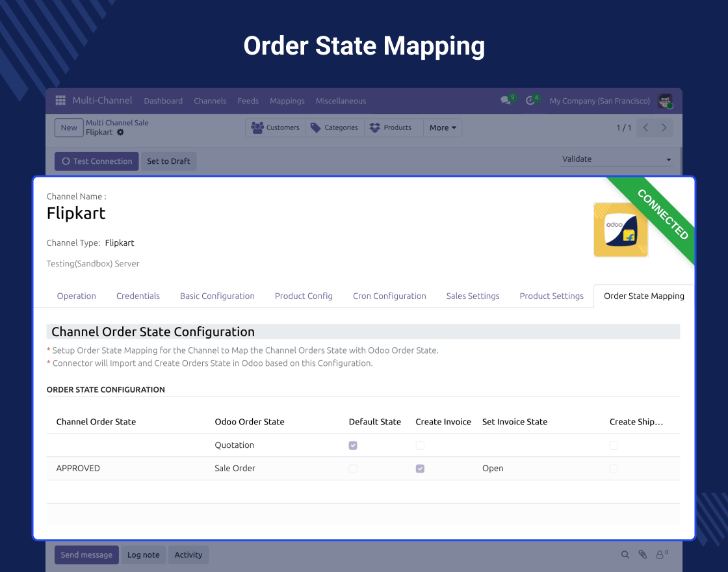Click the followers person icon

(x=661, y=554)
